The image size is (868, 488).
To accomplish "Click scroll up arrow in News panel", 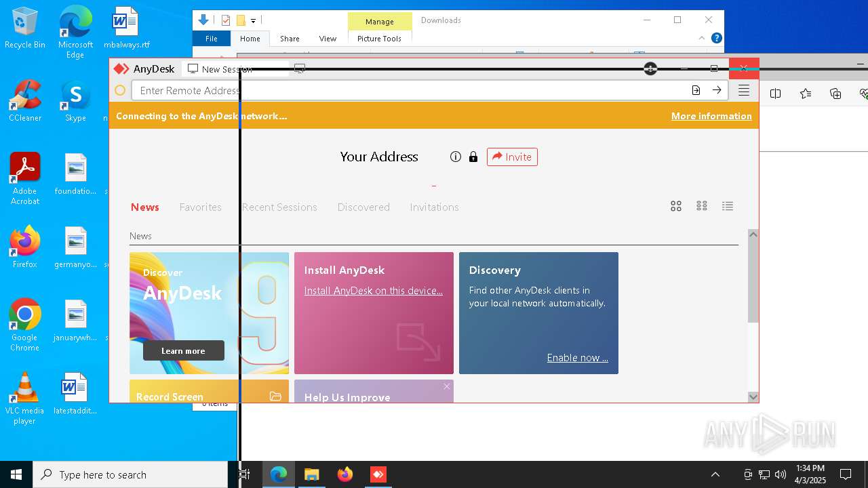I will coord(753,234).
